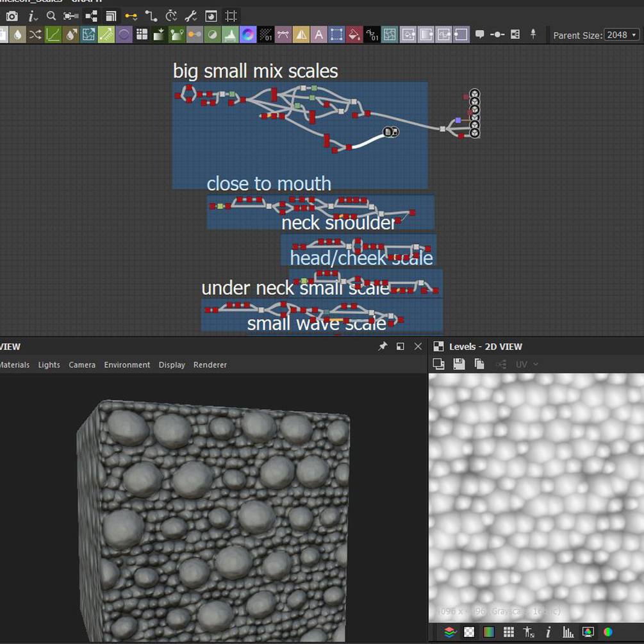Add an FX-Map grid node
Viewport: 644px width, 644px height.
click(142, 35)
